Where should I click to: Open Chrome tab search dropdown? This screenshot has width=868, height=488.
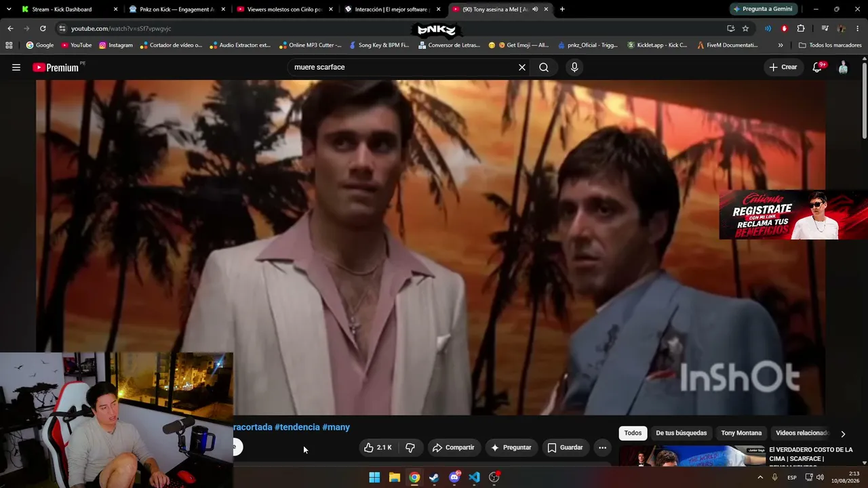[8, 9]
